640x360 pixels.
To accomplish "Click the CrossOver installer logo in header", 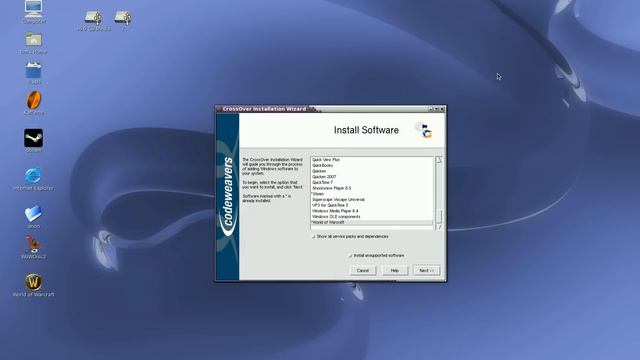I will (x=424, y=130).
